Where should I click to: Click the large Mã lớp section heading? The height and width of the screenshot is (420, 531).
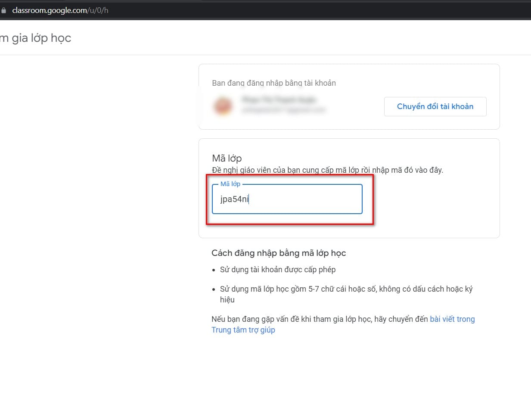[x=227, y=158]
